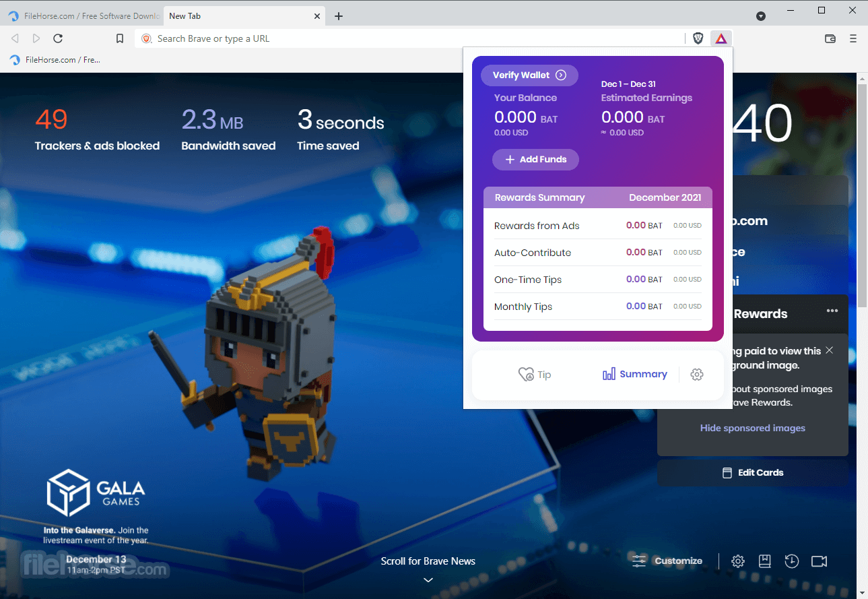Open bookmarks icon at bottom right
Viewport: 868px width, 599px height.
pyautogui.click(x=764, y=561)
